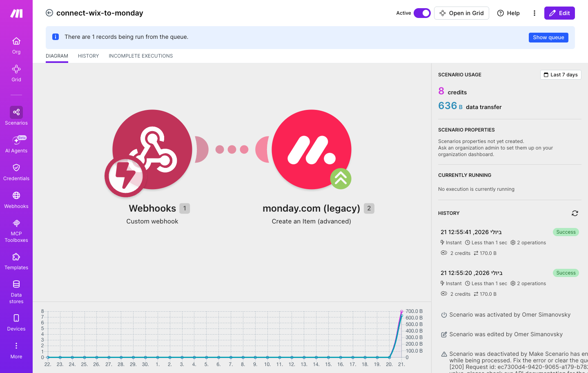
Task: Open Devices in the sidebar
Action: click(x=16, y=322)
